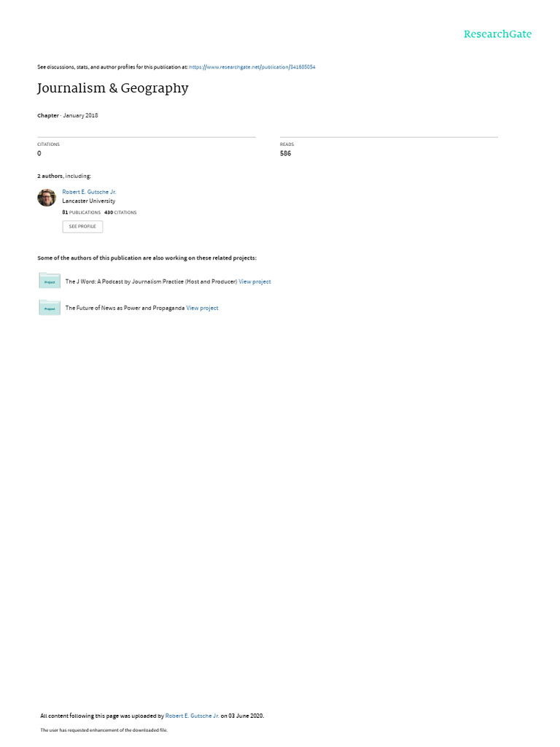Click the 430 Citations author stat
Screen dimensions: 560x747
pos(120,212)
